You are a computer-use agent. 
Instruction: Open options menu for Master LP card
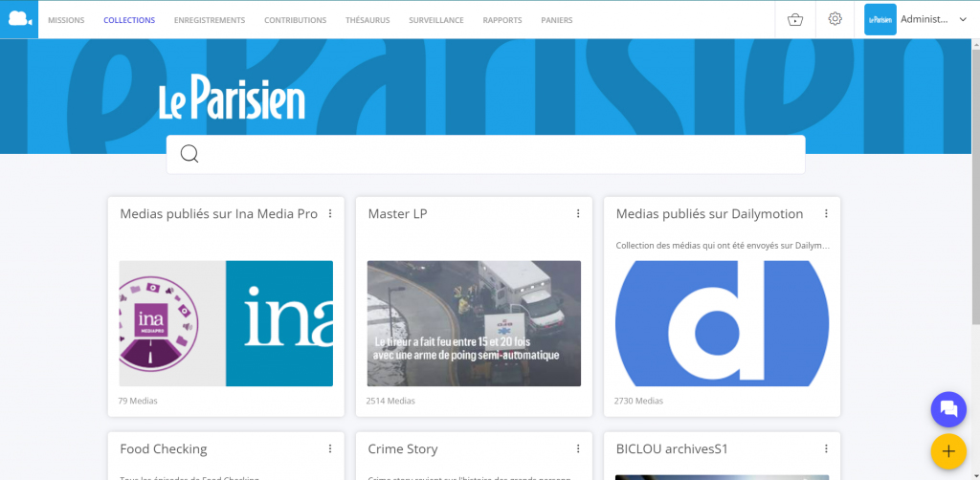tap(578, 213)
